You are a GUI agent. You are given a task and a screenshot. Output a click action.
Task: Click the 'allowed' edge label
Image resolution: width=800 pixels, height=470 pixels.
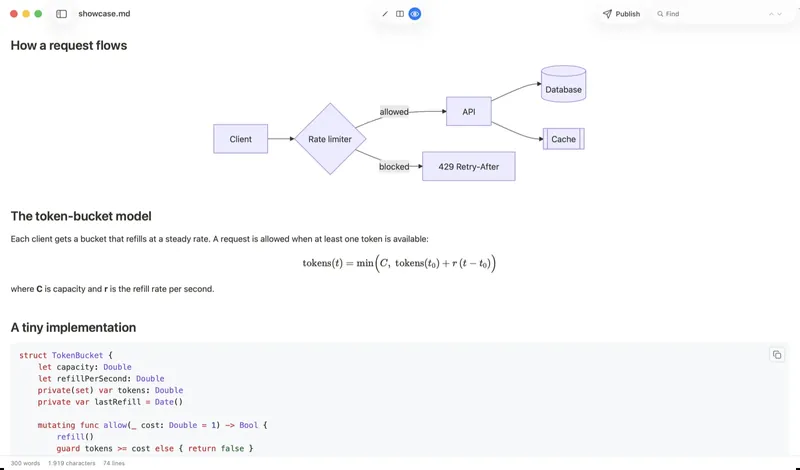(x=394, y=112)
